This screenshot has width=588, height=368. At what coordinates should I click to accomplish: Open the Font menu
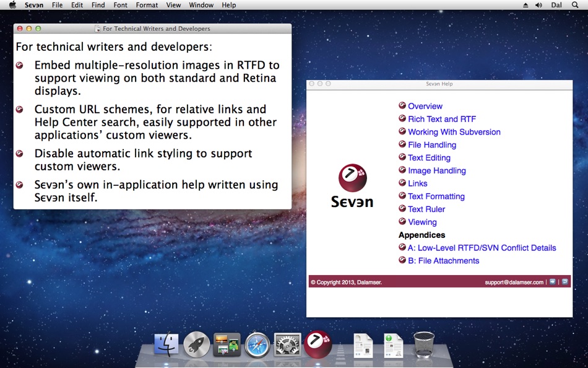pyautogui.click(x=120, y=5)
